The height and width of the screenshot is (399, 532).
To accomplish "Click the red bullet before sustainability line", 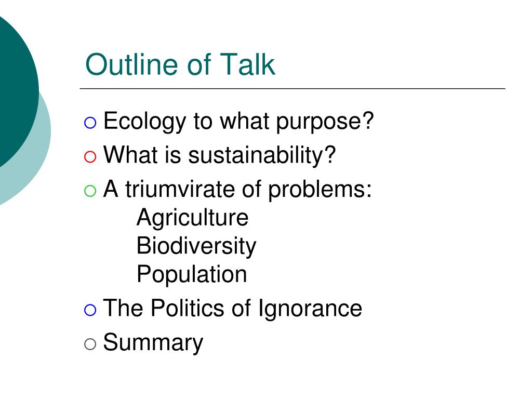I will pyautogui.click(x=90, y=157).
